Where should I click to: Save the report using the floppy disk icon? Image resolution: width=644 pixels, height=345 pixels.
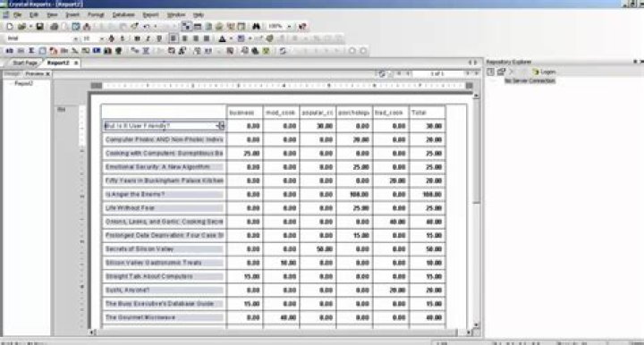point(40,27)
